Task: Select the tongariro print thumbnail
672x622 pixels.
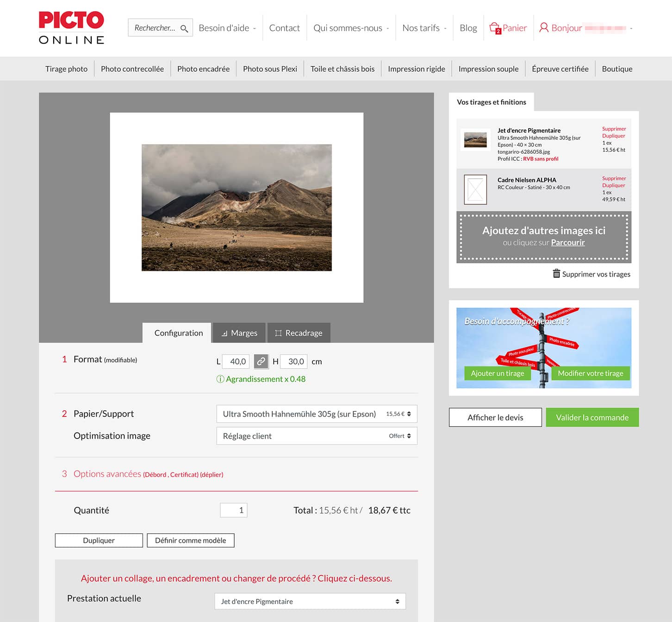Action: pos(475,140)
